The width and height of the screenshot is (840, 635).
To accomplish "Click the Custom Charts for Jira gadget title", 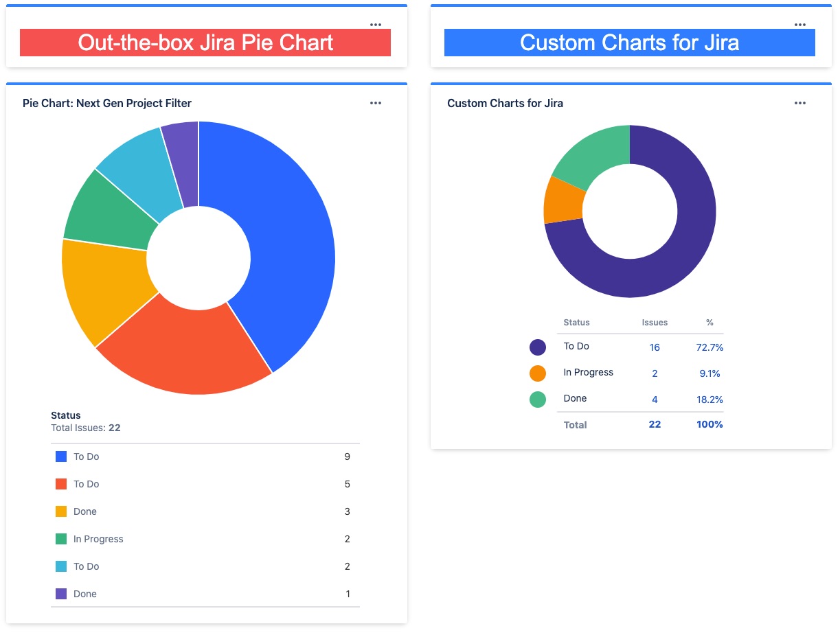I will pyautogui.click(x=505, y=103).
